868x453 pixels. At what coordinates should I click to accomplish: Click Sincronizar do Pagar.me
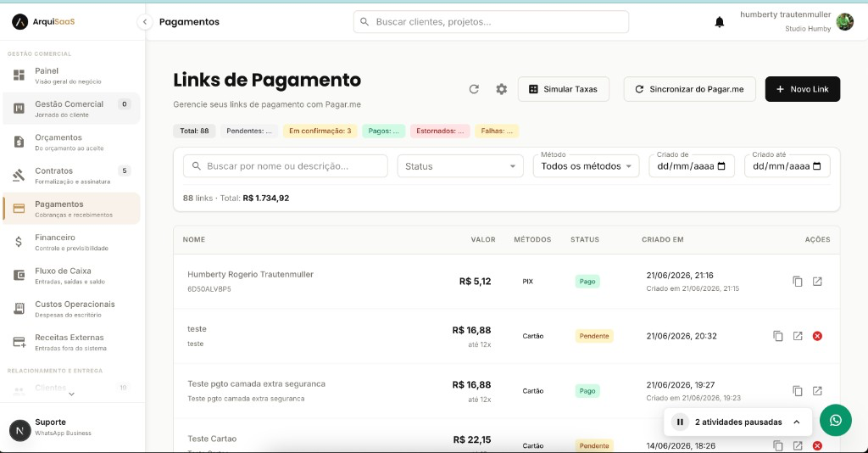pos(690,89)
